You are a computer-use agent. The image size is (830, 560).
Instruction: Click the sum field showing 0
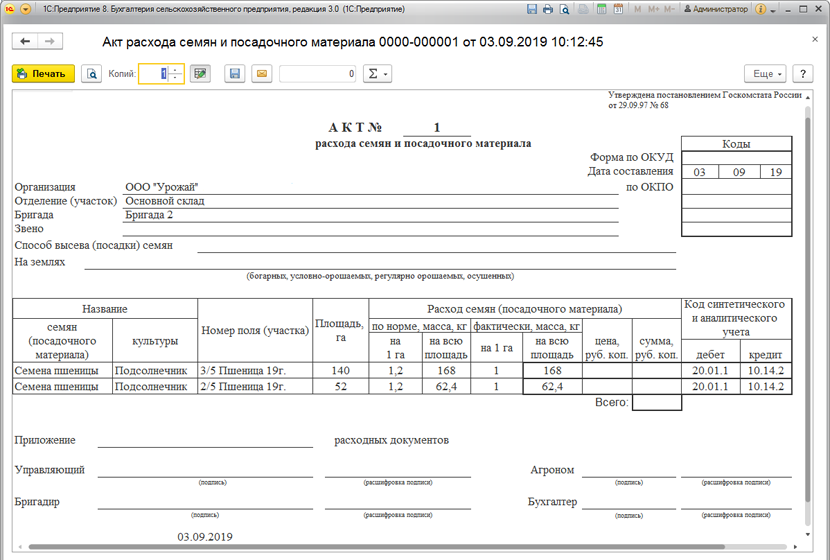pyautogui.click(x=318, y=74)
